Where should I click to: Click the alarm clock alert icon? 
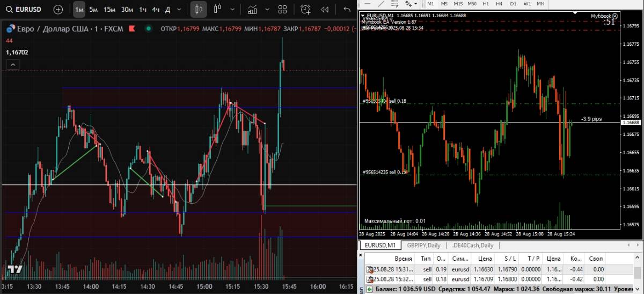tap(305, 9)
